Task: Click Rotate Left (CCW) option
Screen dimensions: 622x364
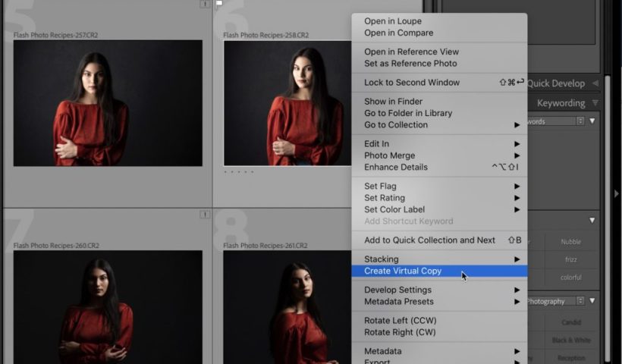Action: (400, 321)
